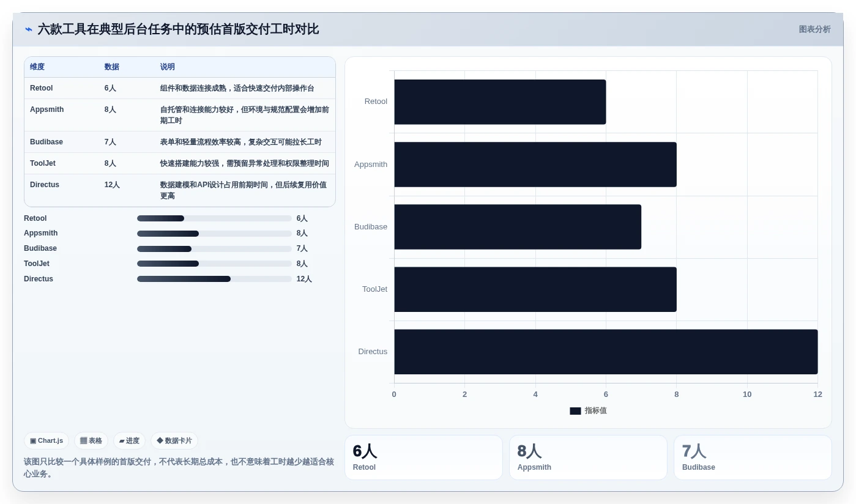This screenshot has height=504, width=856.
Task: Click the 8人 Appsmith data card
Action: tap(588, 458)
